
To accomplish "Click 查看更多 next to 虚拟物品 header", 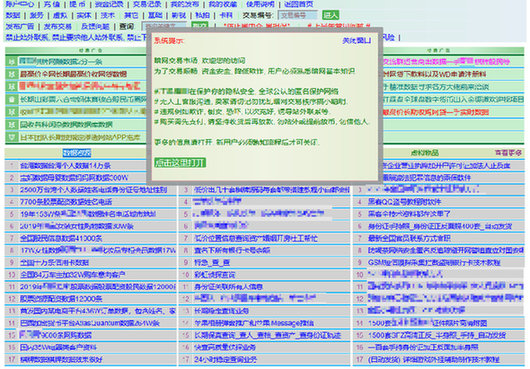I will pos(508,153).
